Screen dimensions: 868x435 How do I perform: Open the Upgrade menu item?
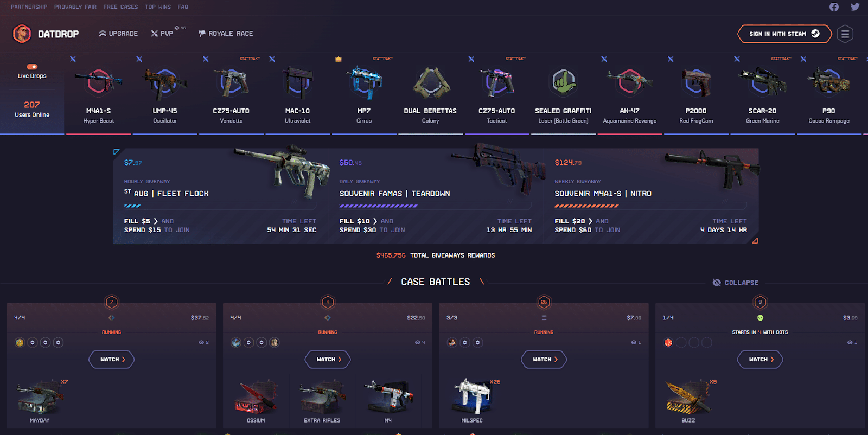[x=118, y=34]
